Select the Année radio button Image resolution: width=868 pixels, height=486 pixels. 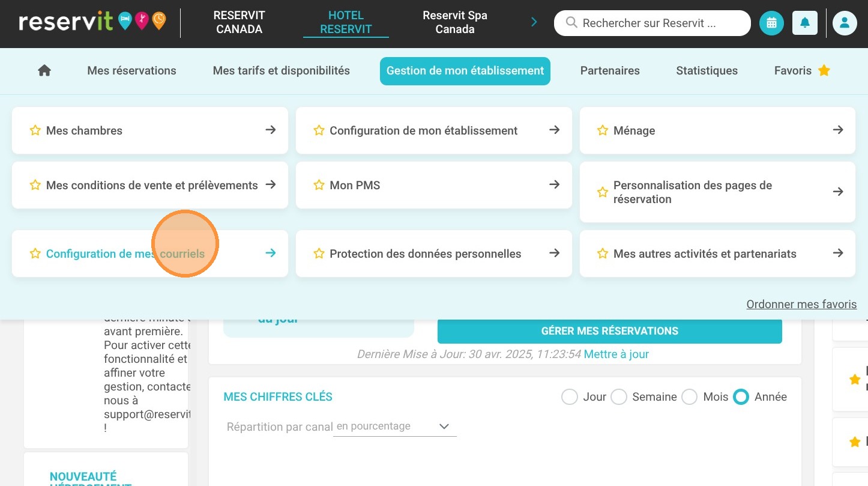tap(741, 397)
